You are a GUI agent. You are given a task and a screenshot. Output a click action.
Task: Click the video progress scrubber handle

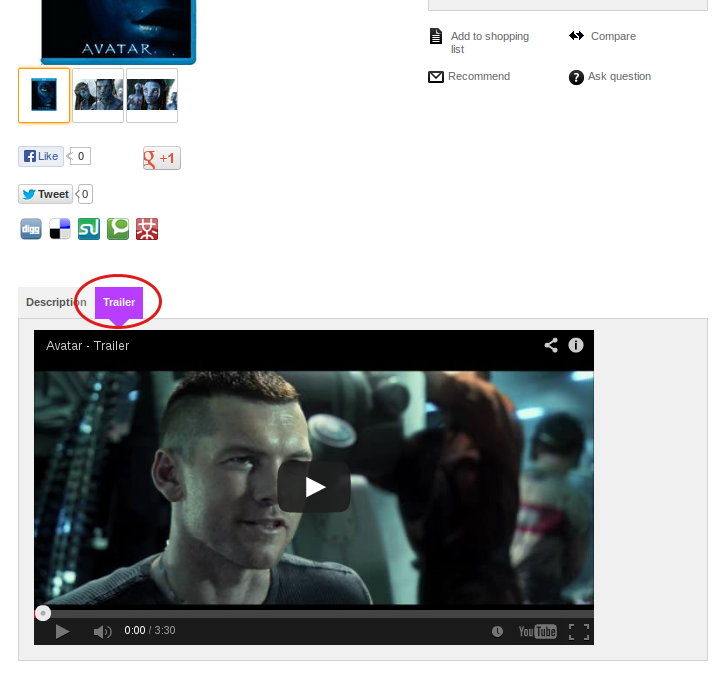coord(43,613)
